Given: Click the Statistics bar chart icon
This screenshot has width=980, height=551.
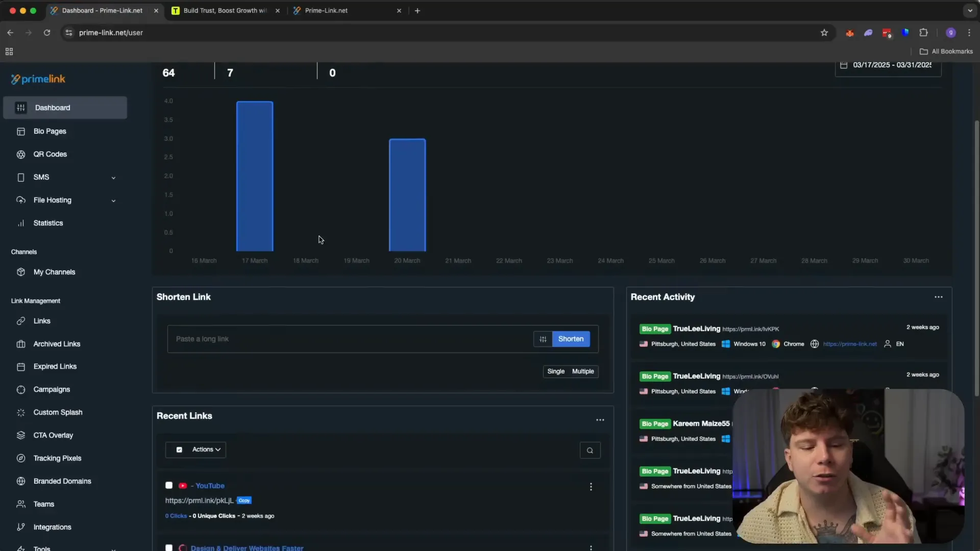Looking at the screenshot, I should click(21, 223).
